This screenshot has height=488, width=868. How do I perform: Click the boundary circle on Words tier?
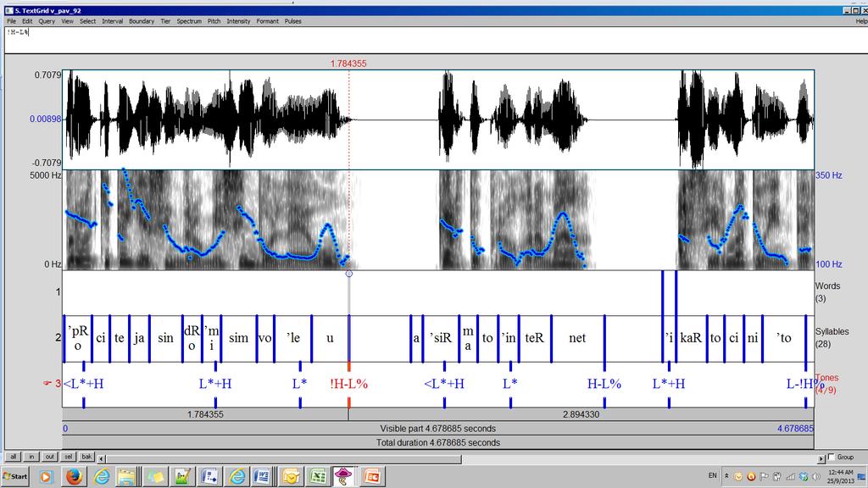(x=348, y=274)
